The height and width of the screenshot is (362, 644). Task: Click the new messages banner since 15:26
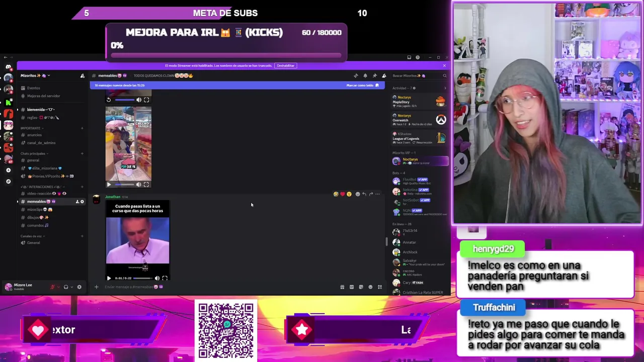tap(236, 85)
